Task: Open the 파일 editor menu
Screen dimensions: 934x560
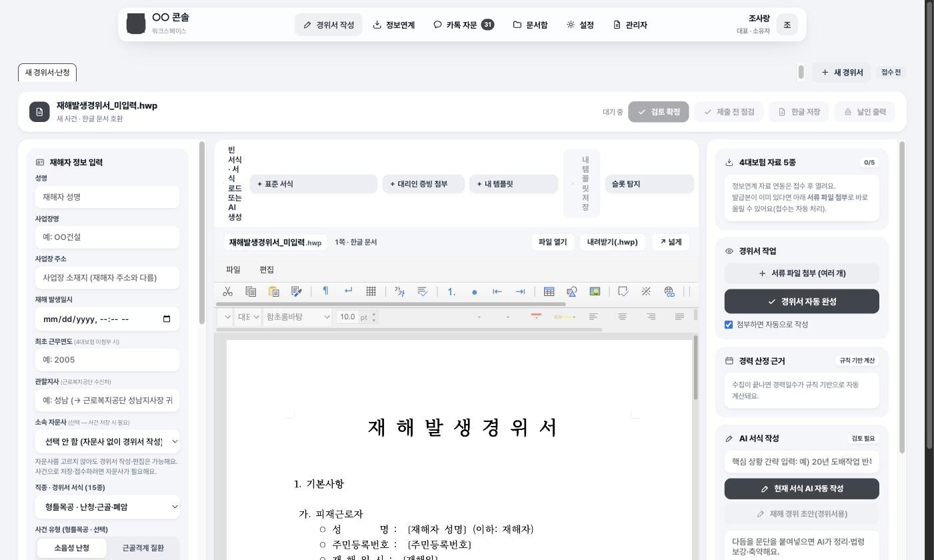Action: coord(233,269)
